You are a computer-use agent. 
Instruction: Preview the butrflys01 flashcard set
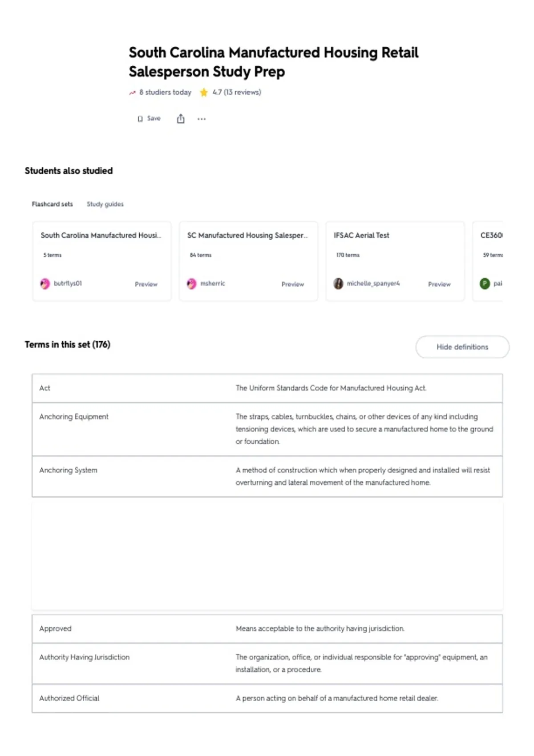[x=146, y=284]
